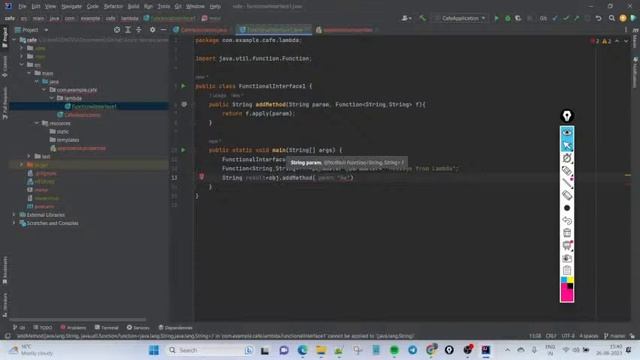Screen dimensions: 640x360
Task: Click the Rollback undo arrow in toolbar
Action: click(x=598, y=18)
